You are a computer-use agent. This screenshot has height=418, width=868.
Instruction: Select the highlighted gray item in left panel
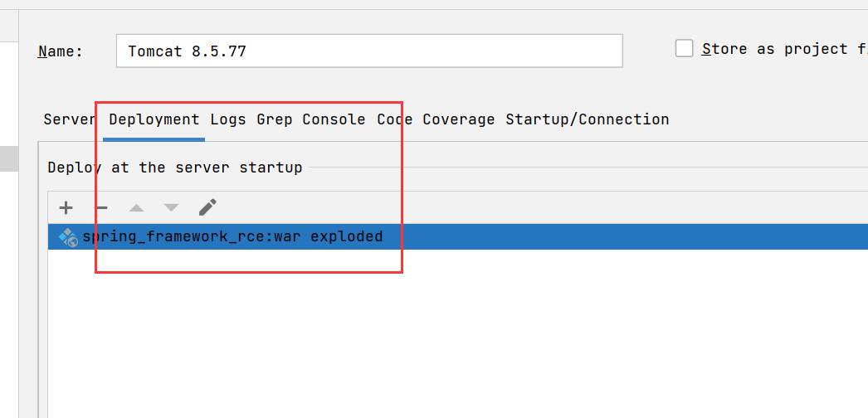pos(8,158)
